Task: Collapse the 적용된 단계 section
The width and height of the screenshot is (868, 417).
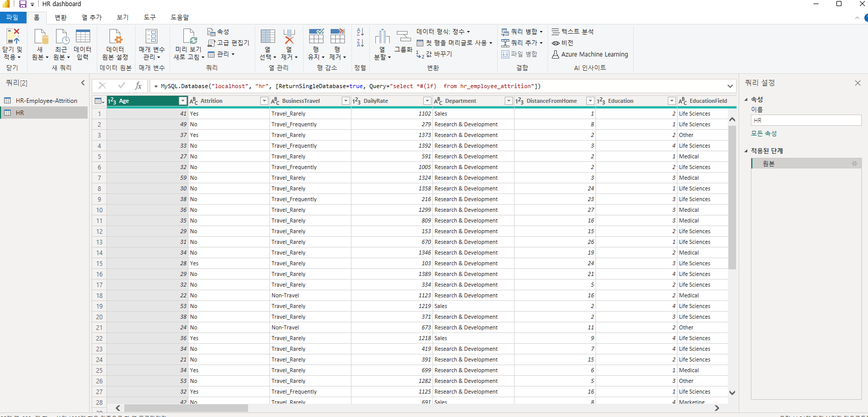Action: (746, 151)
